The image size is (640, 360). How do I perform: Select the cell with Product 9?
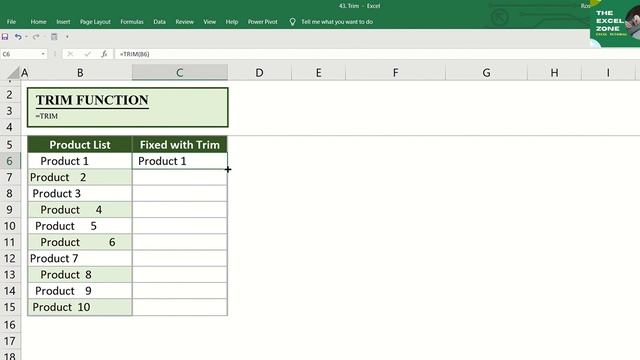(80, 291)
